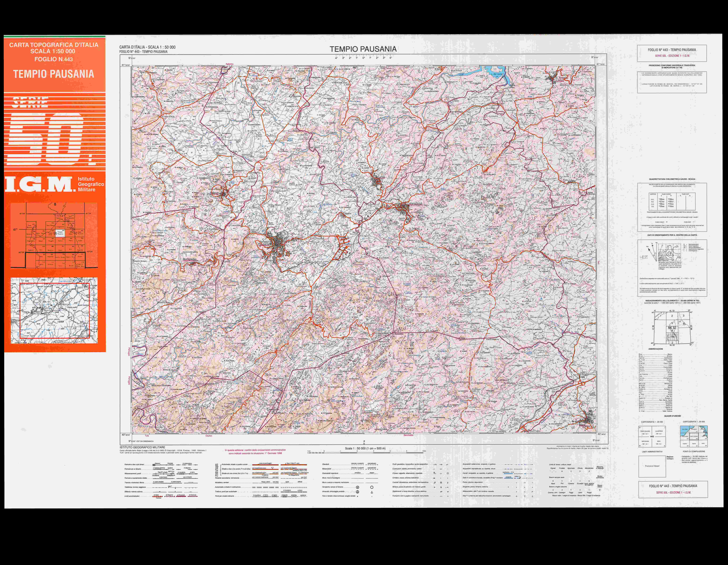Click the circled anchor 'Idroscalo' symbol in the legend
Screen dimensions: 728x565
(x=358, y=492)
